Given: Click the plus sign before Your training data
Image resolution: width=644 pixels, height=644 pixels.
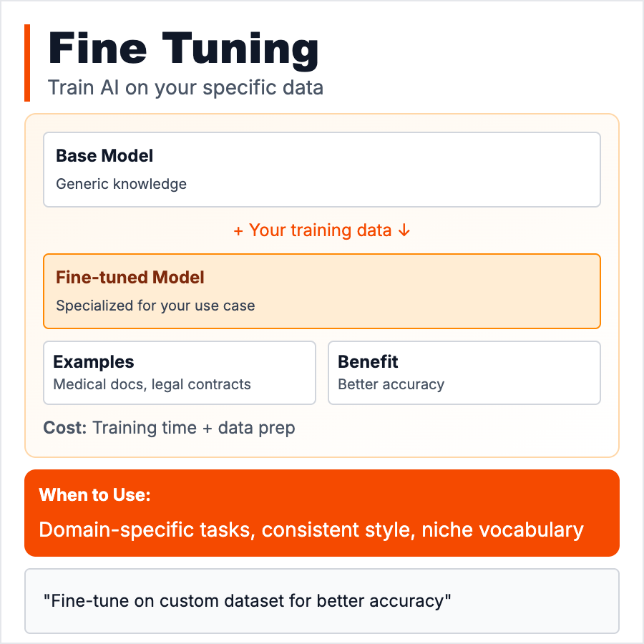Looking at the screenshot, I should pyautogui.click(x=238, y=230).
